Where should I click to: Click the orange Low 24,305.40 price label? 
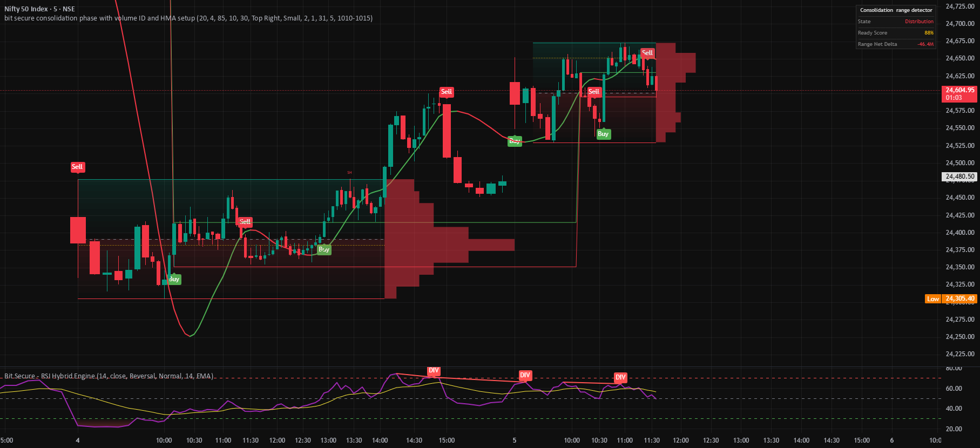tap(951, 298)
